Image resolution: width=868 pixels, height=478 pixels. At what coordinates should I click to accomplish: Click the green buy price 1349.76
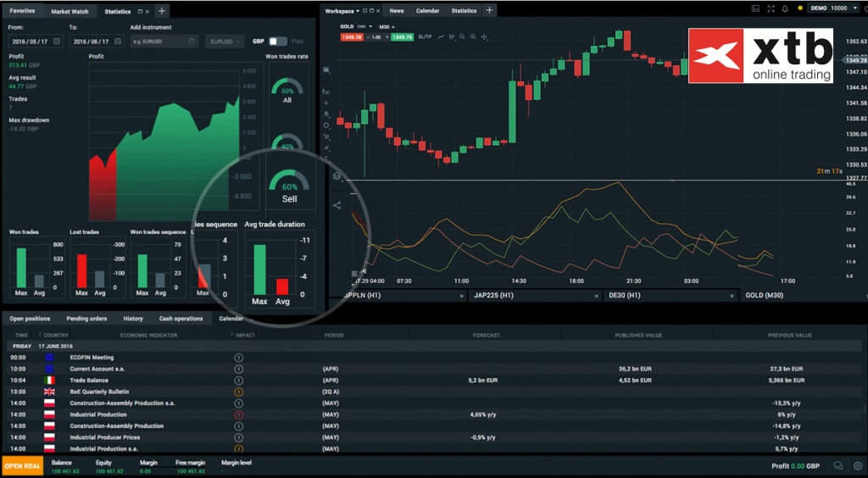[402, 37]
